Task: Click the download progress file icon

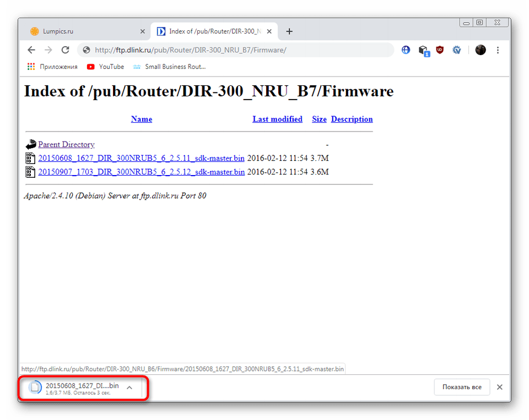Action: pyautogui.click(x=35, y=388)
